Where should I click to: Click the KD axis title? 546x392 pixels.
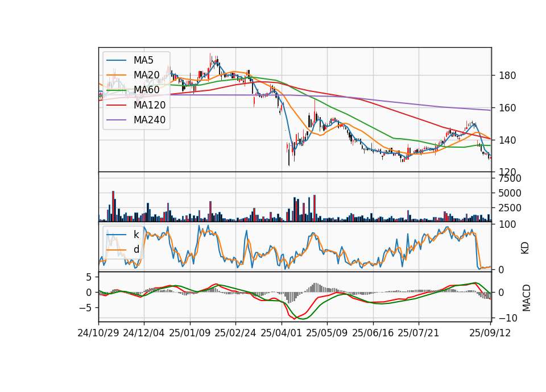[525, 248]
